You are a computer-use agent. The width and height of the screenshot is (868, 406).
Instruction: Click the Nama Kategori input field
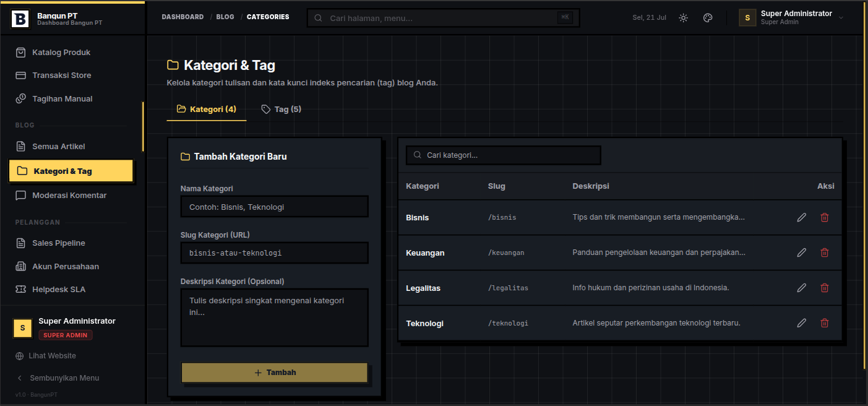click(x=275, y=207)
